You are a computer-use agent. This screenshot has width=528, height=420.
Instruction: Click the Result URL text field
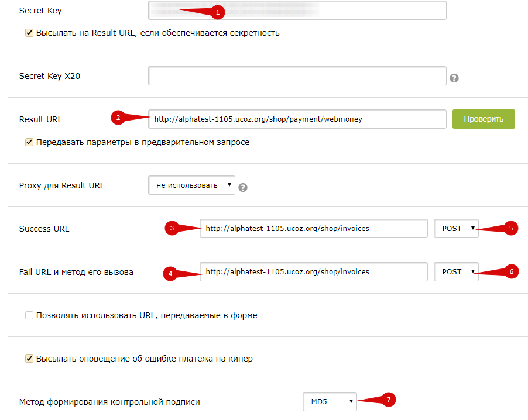297,119
